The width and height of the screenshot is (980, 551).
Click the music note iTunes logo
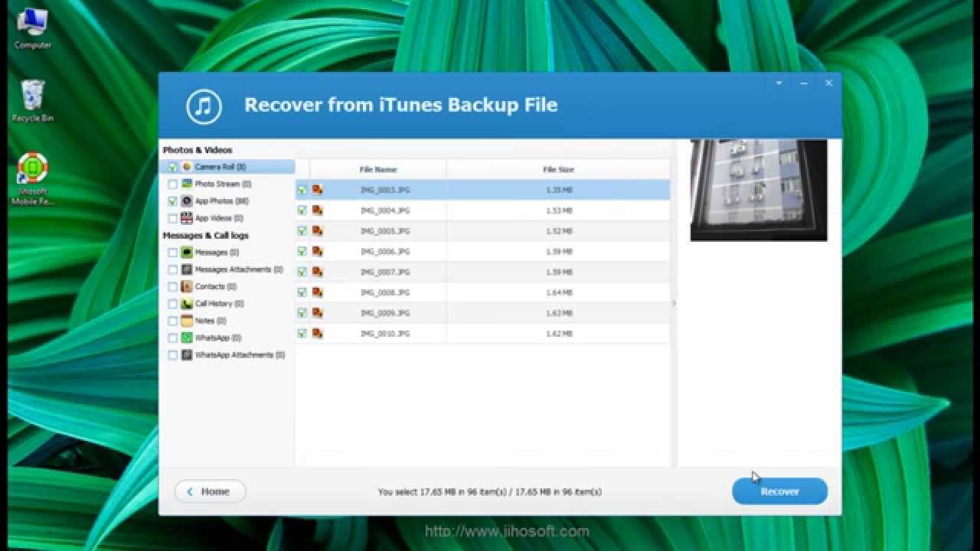point(204,106)
